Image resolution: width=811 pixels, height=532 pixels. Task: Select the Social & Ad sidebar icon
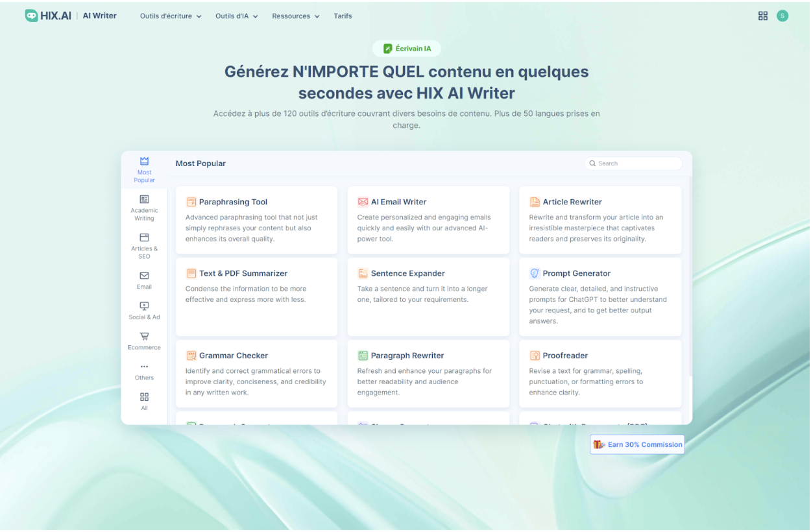pyautogui.click(x=144, y=306)
